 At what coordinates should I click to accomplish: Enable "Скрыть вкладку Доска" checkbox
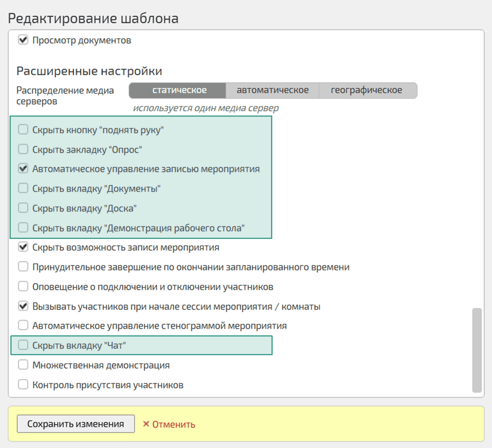tap(23, 208)
